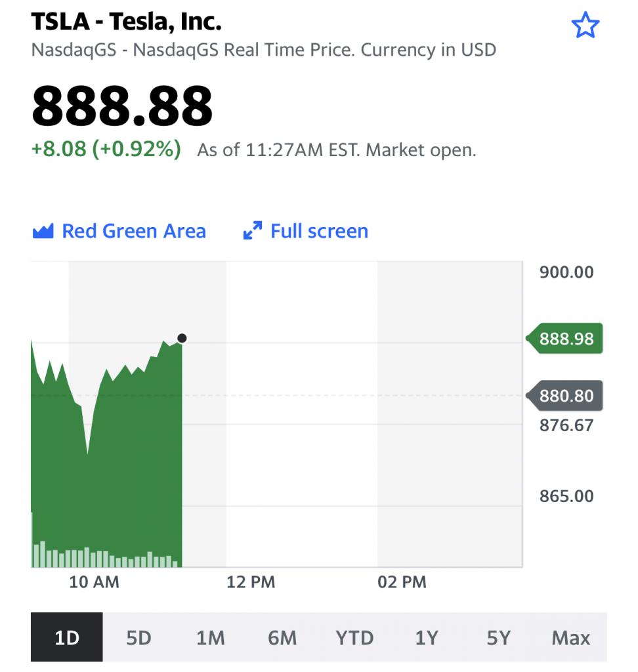
Task: Show the Max time range
Action: (570, 637)
